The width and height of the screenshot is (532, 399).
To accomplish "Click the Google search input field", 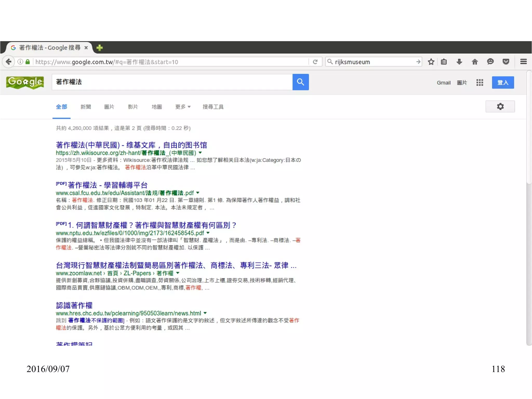I will coord(171,82).
